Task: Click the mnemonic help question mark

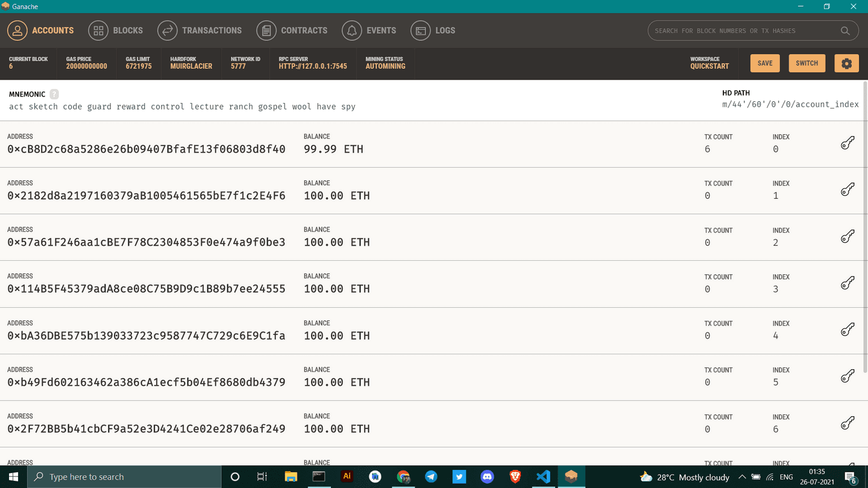Action: pos(54,94)
